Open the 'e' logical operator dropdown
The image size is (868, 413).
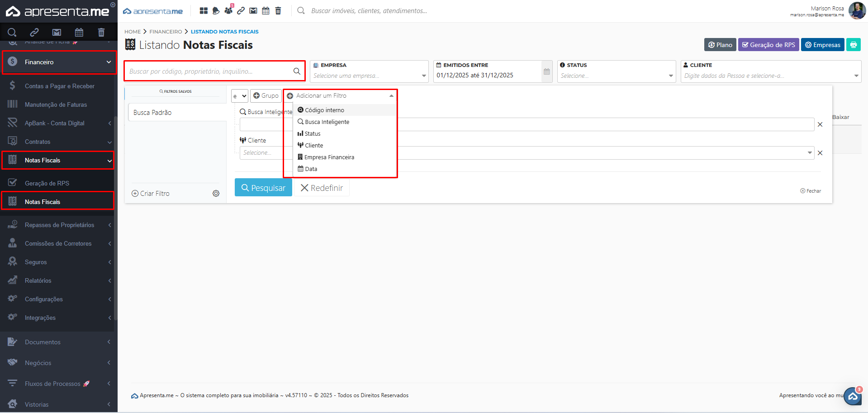(239, 96)
